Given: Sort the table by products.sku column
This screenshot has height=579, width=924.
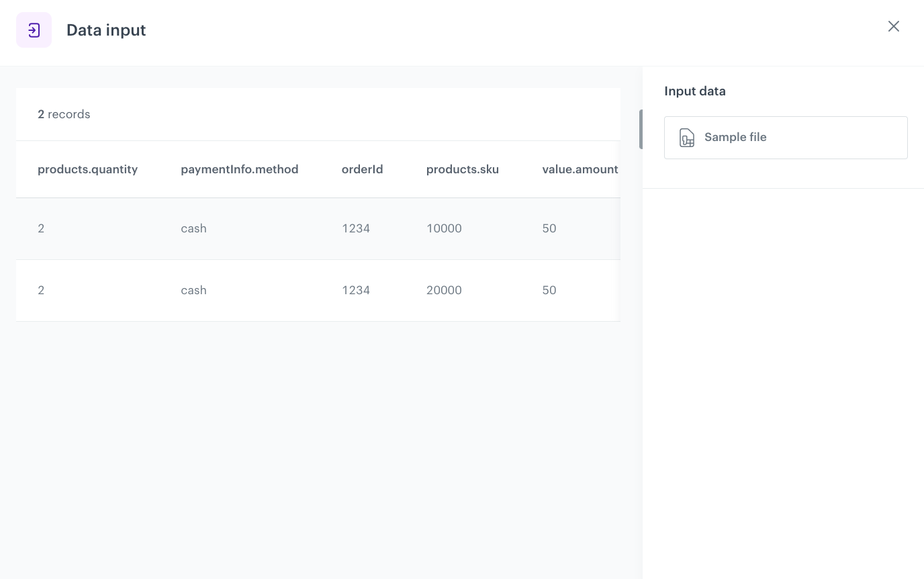Looking at the screenshot, I should (x=462, y=169).
